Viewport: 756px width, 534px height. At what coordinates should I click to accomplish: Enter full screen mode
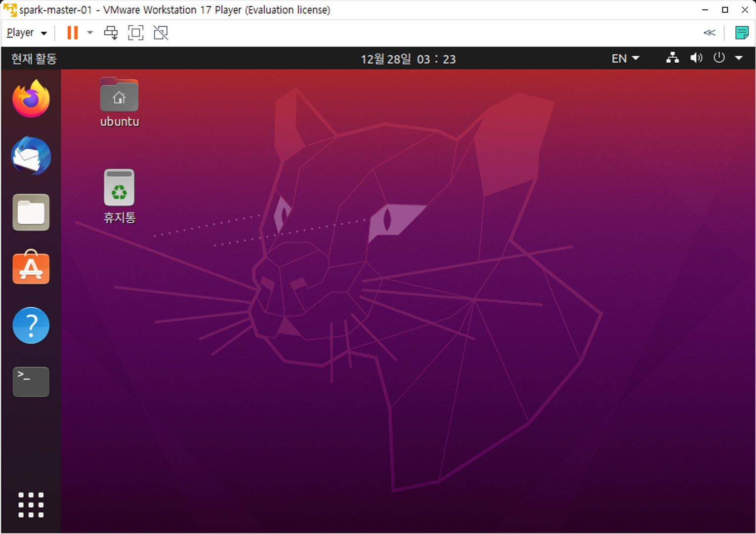(x=135, y=33)
